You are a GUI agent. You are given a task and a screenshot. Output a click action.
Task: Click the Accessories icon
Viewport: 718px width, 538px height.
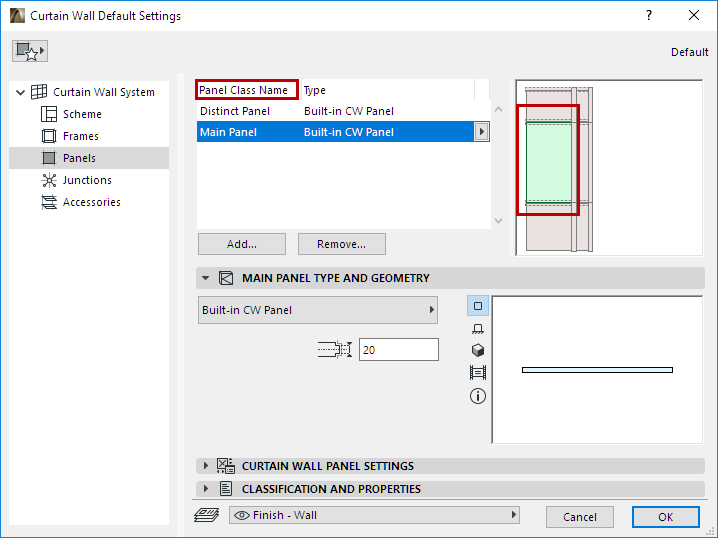[x=49, y=202]
